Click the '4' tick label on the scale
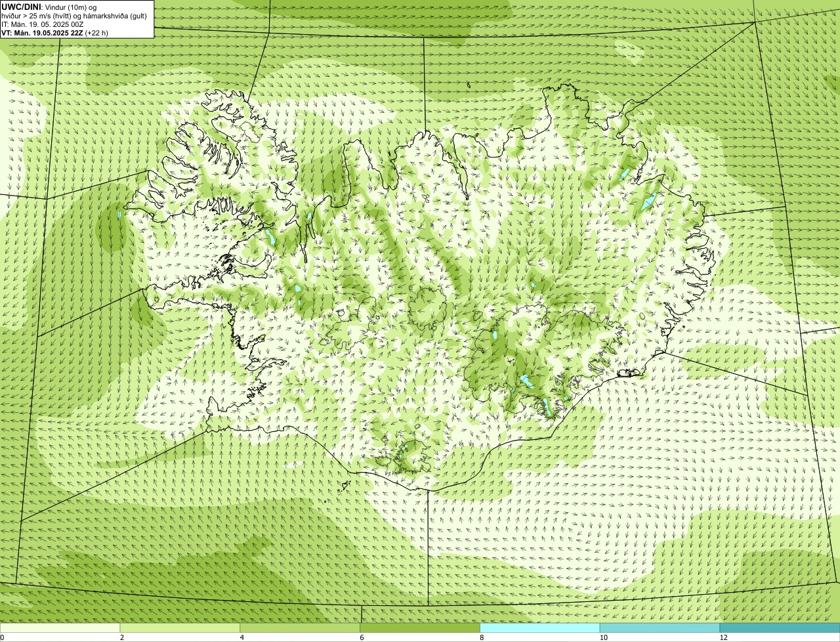 242,637
